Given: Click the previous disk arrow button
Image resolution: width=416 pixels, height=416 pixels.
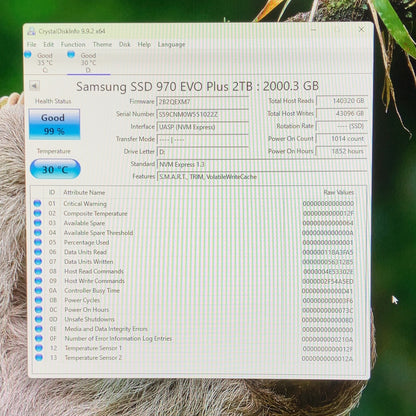Looking at the screenshot, I should tap(34, 86).
